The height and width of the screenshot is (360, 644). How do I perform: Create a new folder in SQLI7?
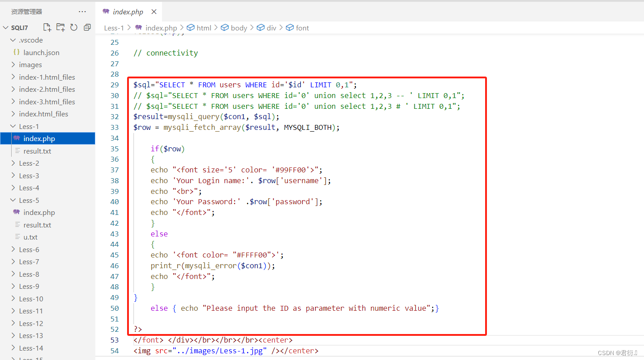[60, 27]
